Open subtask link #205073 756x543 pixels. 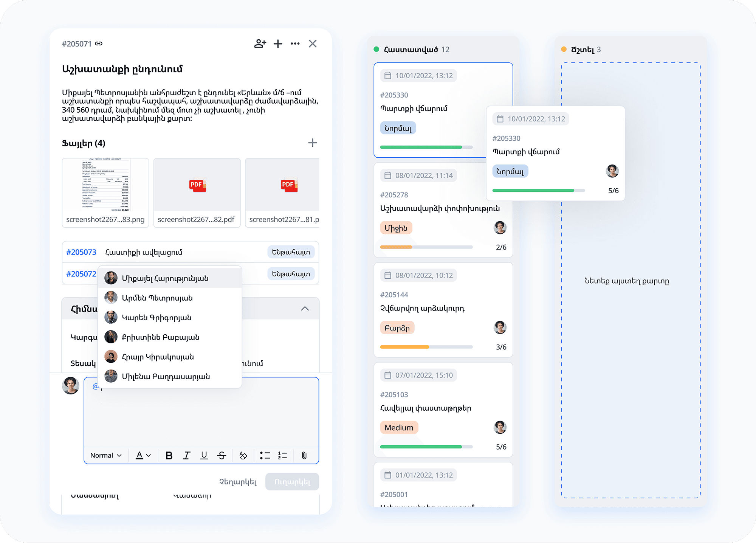click(81, 252)
